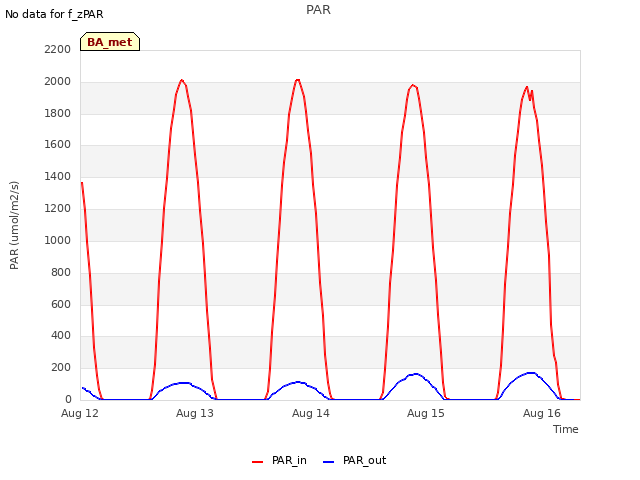Viewport: 640px width, 480px height.
Task: Click the PAR_in peak before Aug 13
Action: (x=182, y=80)
